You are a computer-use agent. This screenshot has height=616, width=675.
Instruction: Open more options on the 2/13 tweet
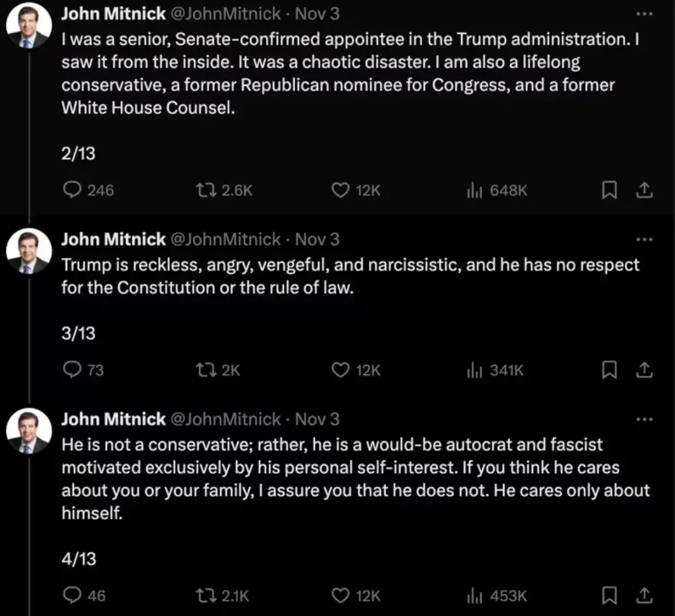click(643, 14)
